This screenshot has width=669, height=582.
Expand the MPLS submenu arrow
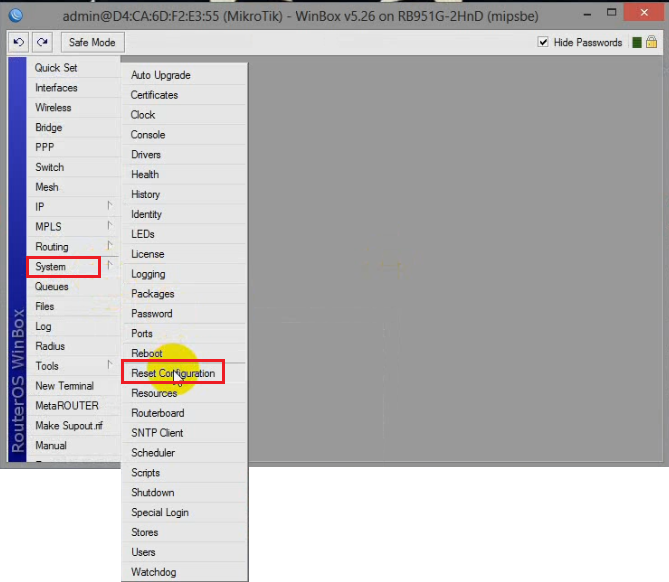[x=110, y=226]
